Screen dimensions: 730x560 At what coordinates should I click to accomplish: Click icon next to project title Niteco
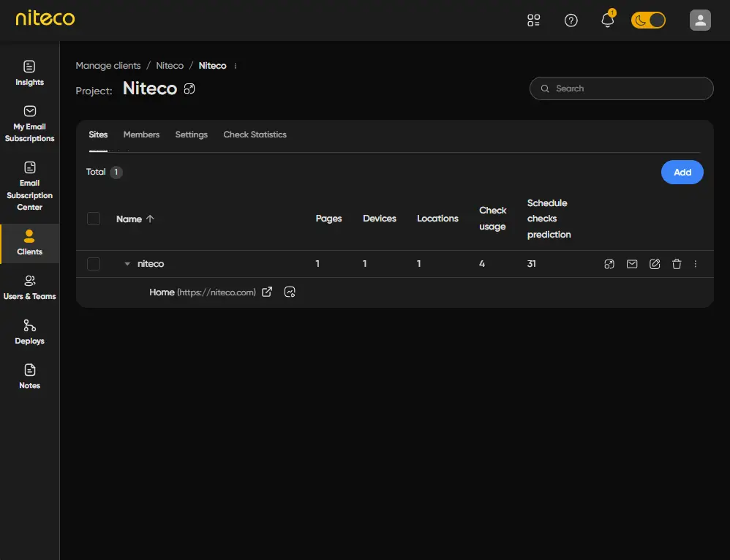coord(189,88)
